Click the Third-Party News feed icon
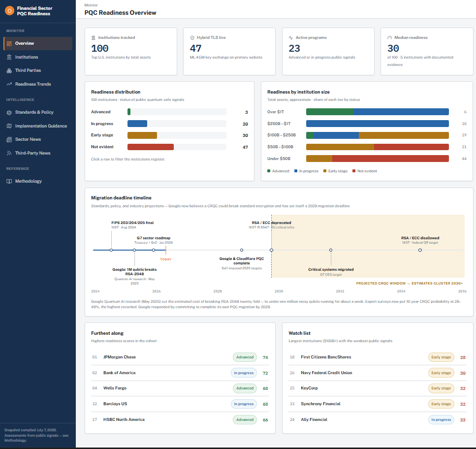 point(9,153)
